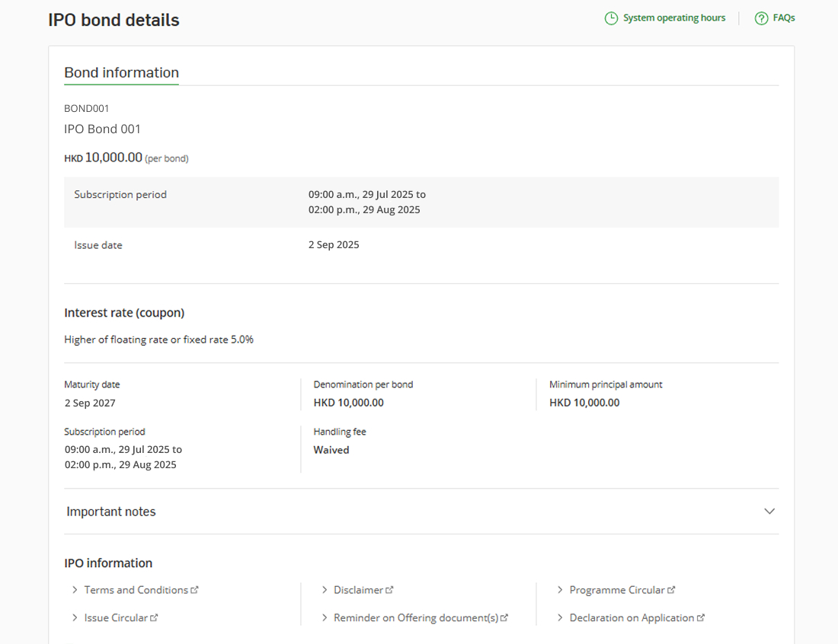
Task: Open the FAQs link
Action: point(784,18)
